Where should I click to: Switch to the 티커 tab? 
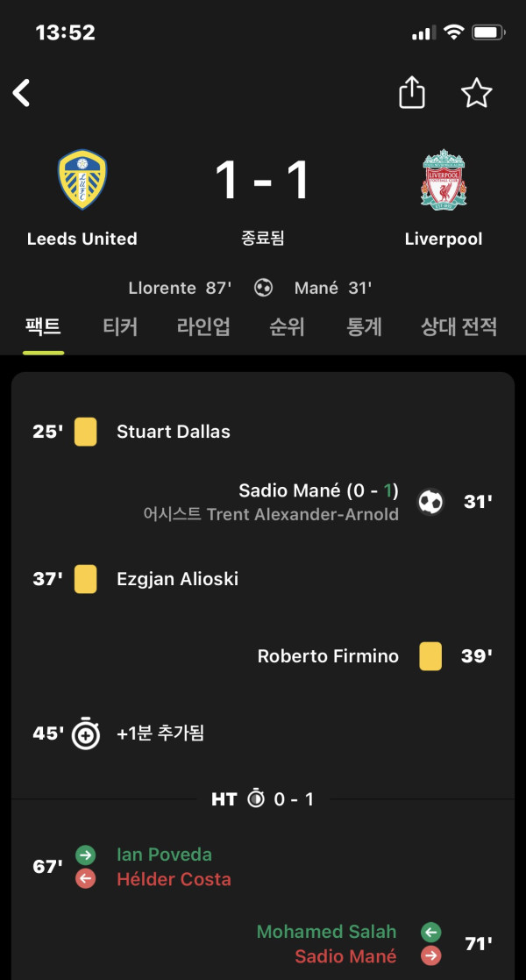point(120,326)
